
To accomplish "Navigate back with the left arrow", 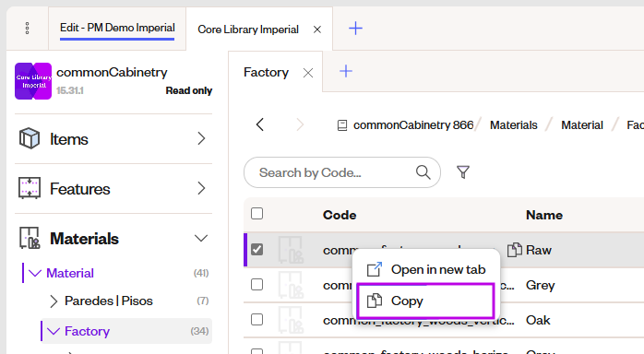I will (x=259, y=124).
